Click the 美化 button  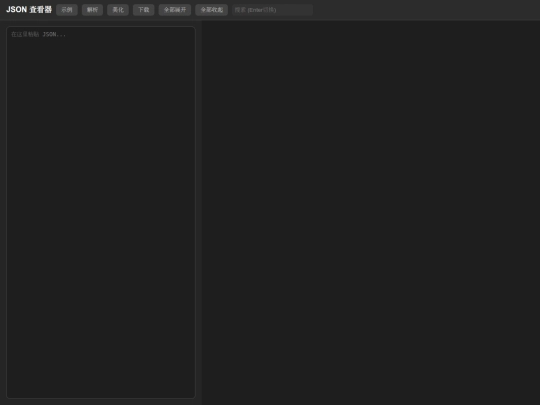pos(118,10)
